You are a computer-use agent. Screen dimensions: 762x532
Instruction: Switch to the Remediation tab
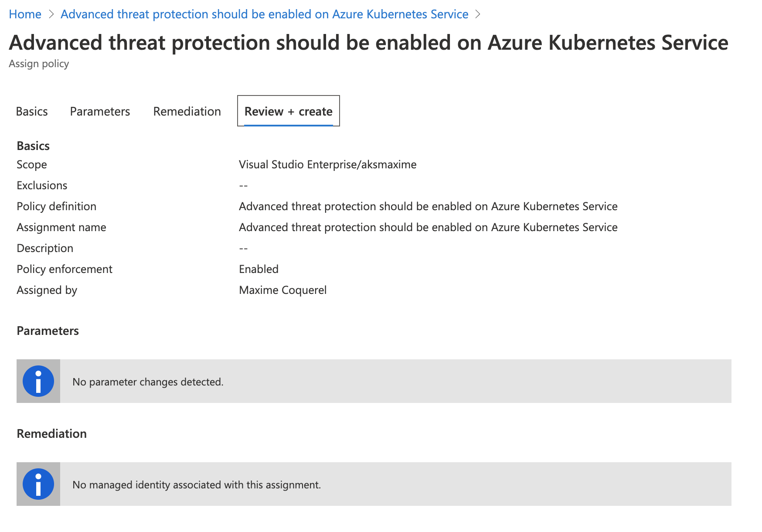click(x=187, y=111)
